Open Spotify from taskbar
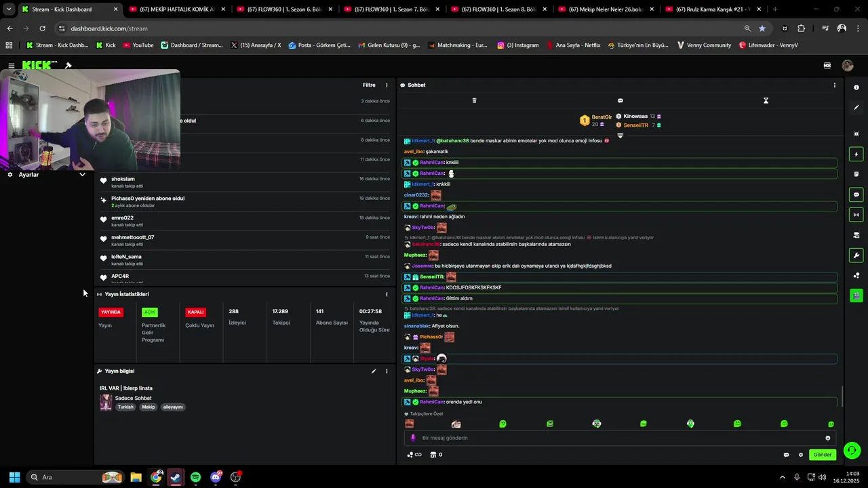The image size is (868, 488). click(x=196, y=477)
